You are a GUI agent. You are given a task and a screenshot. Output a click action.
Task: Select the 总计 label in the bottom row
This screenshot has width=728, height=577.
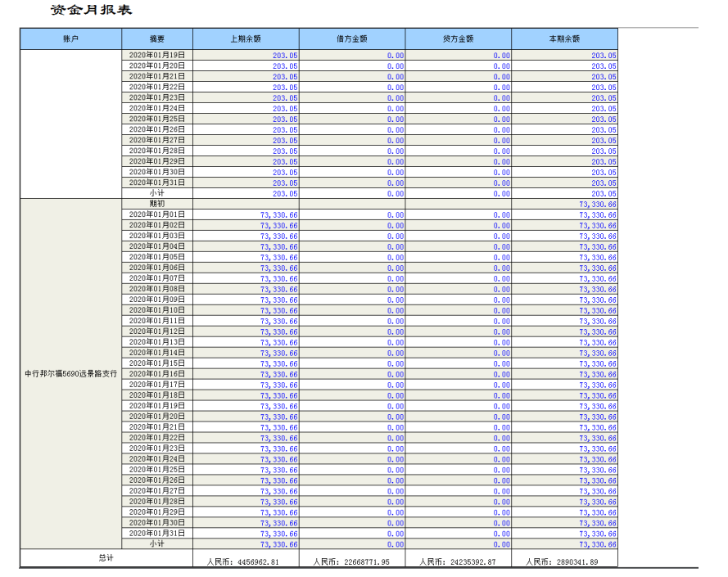[106, 558]
